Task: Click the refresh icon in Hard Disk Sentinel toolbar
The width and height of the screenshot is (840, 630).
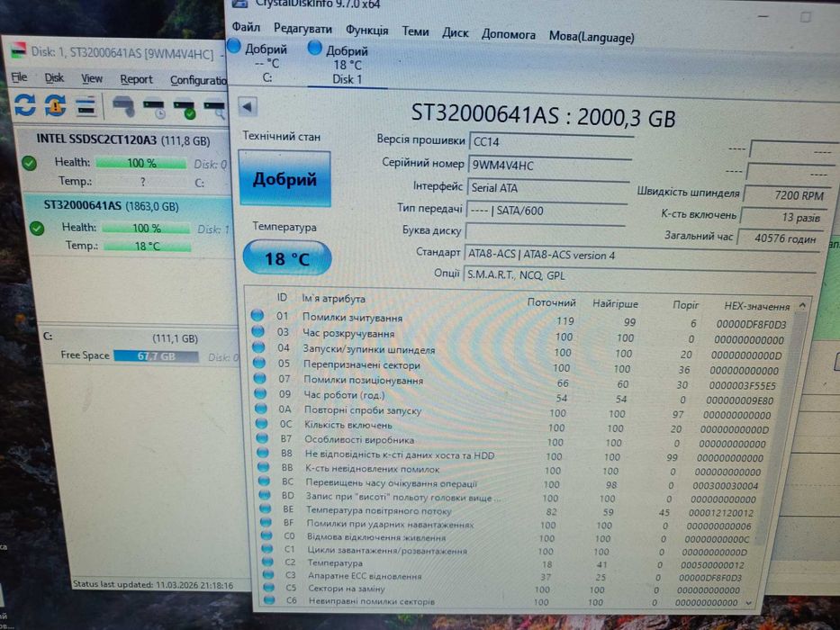Action: click(24, 105)
